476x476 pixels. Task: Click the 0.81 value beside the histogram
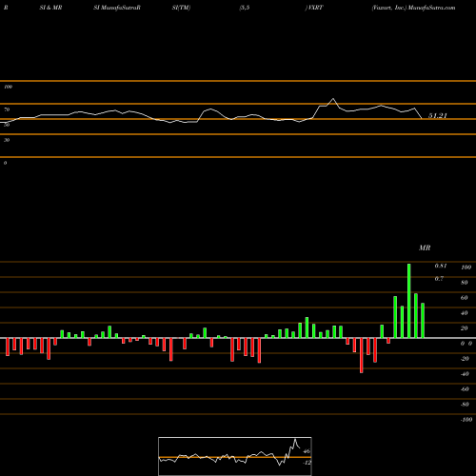[441, 266]
